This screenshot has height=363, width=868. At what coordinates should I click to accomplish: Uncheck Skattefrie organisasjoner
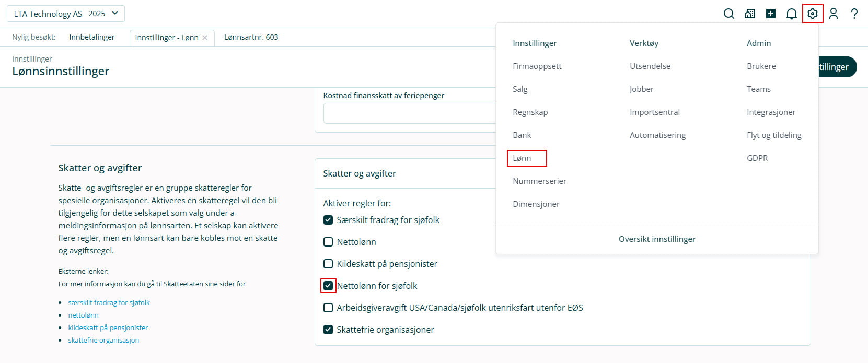pos(328,330)
